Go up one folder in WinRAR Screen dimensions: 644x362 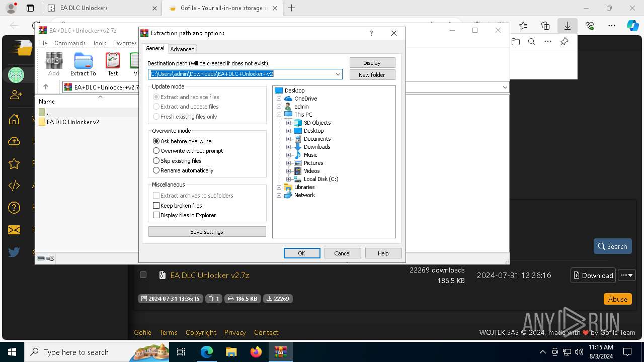tap(46, 87)
